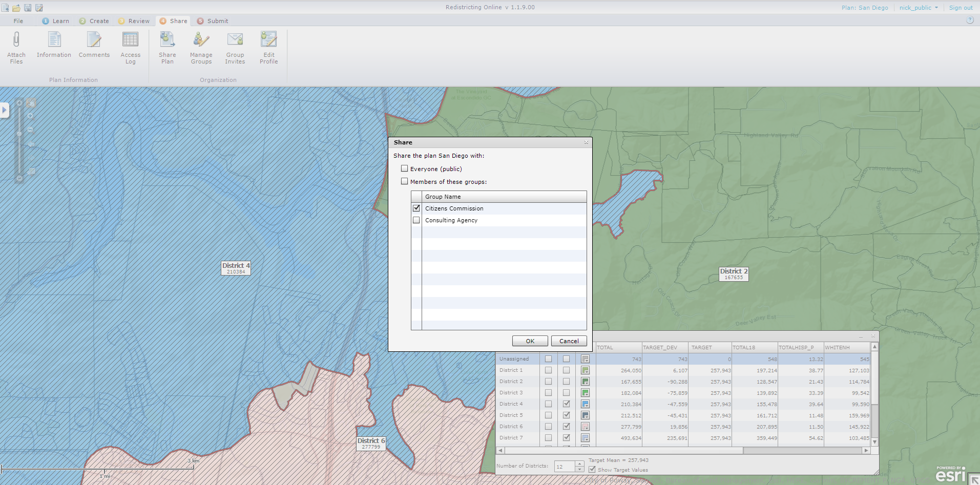Click the table's horizontal scrollbar right arrow
Viewport: 980px width, 485px height.
click(866, 451)
